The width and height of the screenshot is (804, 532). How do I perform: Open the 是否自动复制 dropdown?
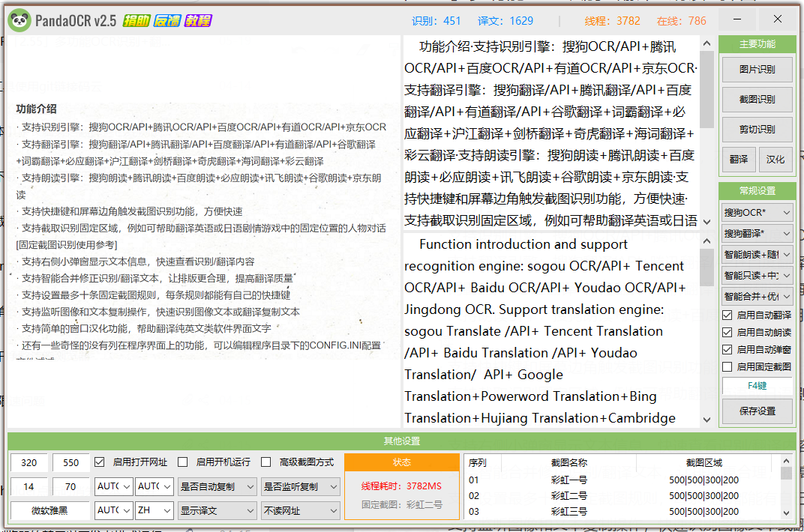tap(217, 486)
